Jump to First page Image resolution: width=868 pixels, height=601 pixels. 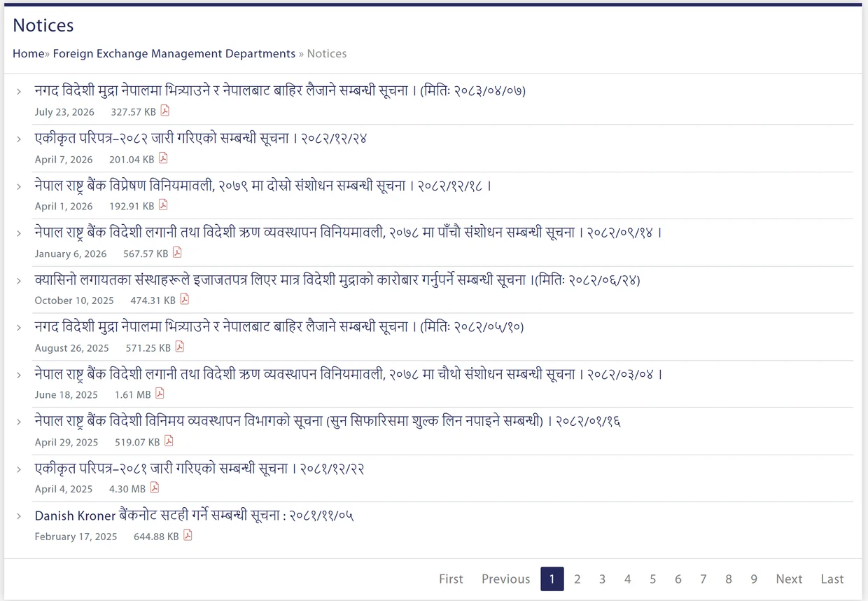[451, 579]
